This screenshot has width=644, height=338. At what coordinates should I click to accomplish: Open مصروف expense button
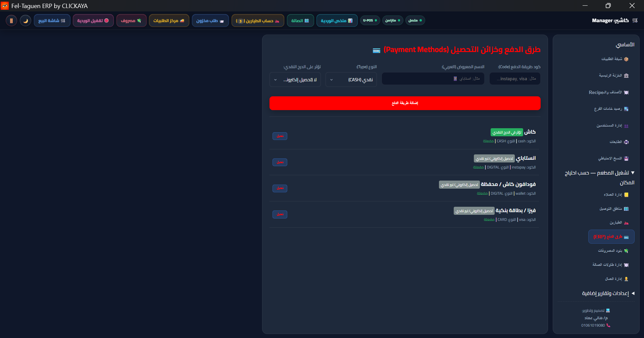(131, 20)
